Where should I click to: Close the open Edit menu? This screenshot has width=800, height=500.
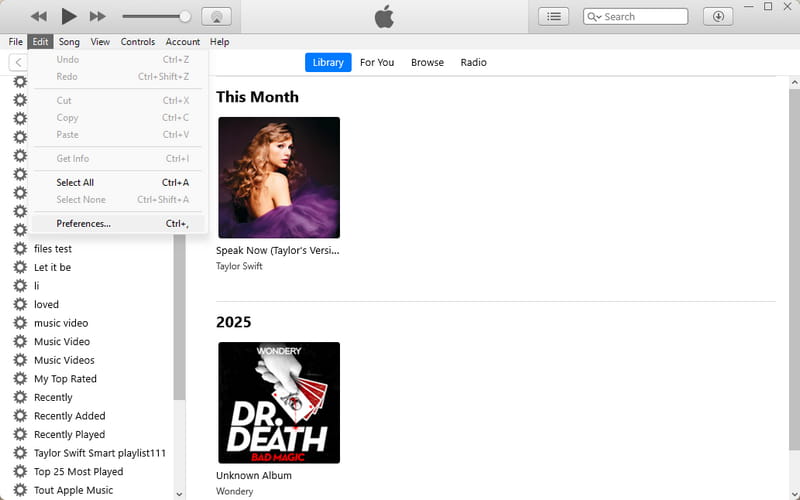(40, 42)
